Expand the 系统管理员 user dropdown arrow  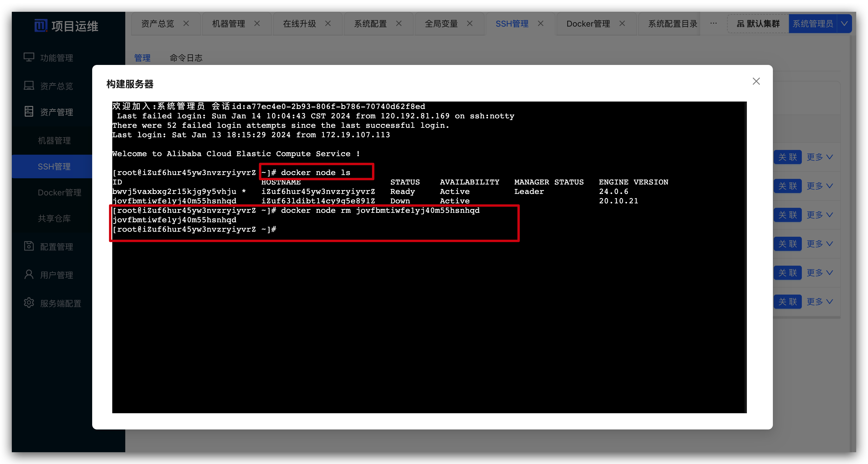(x=844, y=24)
